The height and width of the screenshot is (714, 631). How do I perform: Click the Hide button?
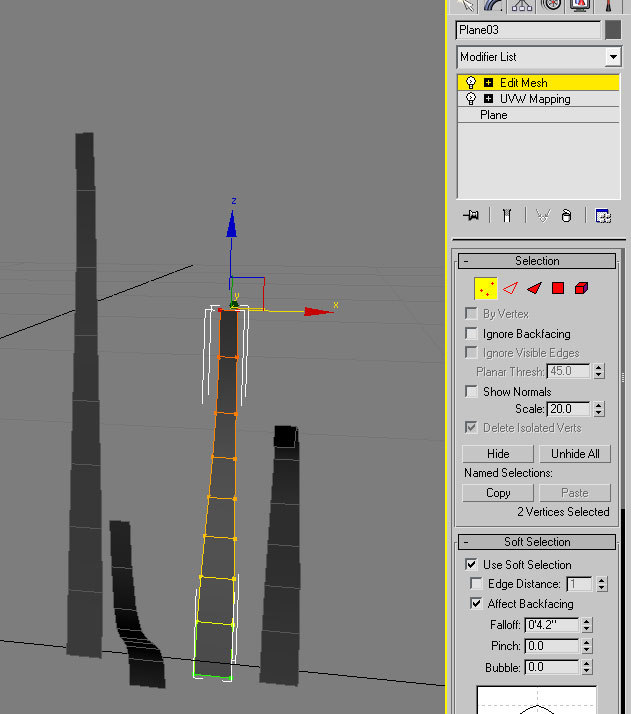(498, 454)
